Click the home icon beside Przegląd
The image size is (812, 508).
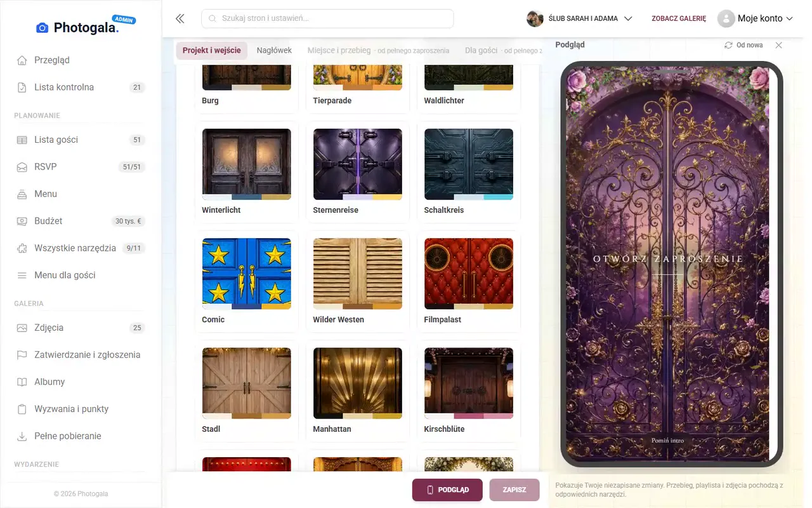coord(22,60)
